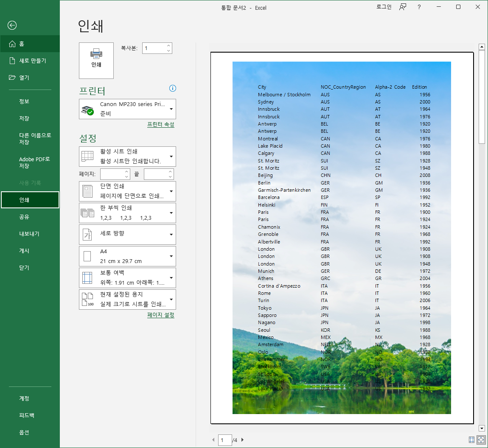Click 'Garmisch-Partenkirchen' in preview
The height and width of the screenshot is (448, 488).
pos(284,190)
